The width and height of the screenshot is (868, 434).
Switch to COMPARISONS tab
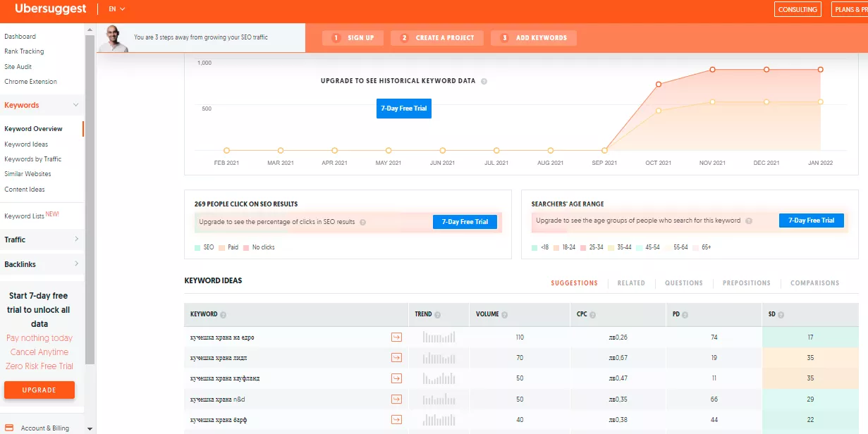tap(815, 283)
